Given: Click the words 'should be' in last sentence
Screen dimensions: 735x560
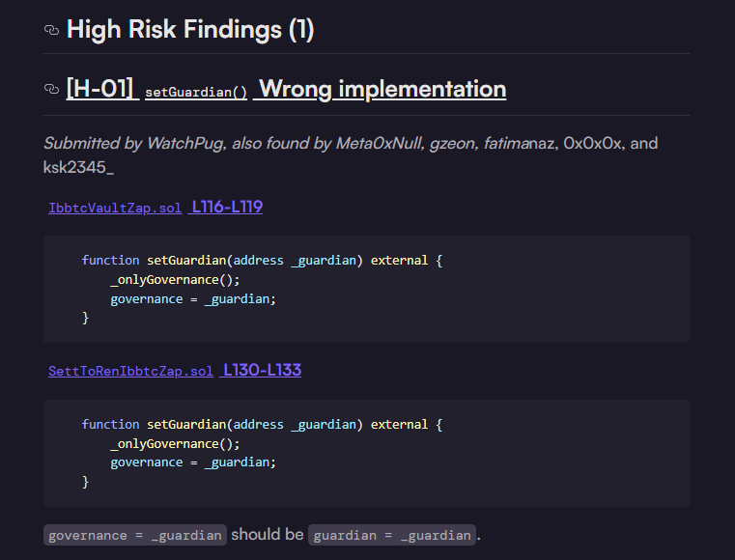Looking at the screenshot, I should click(x=268, y=534).
